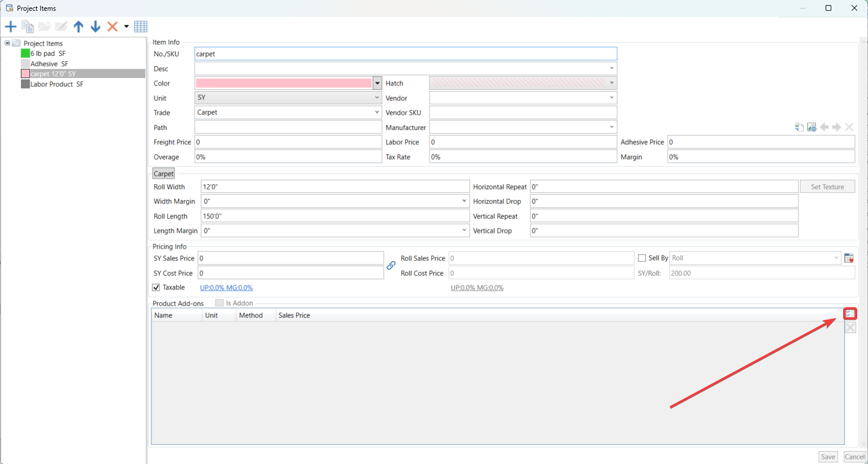Select the carpet 12'0" SY item
868x464 pixels.
click(53, 74)
